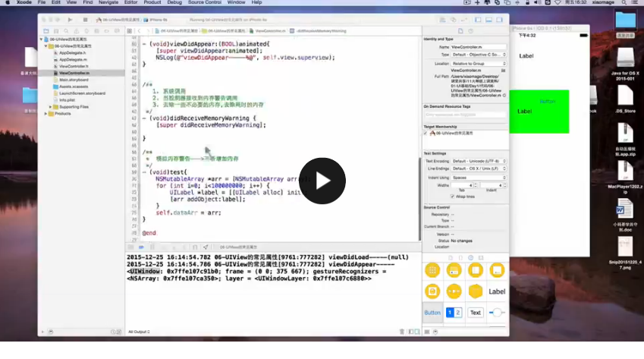Viewport: 644px width, 359px height.
Task: Show the Project navigator folder icon
Action: coord(46,31)
